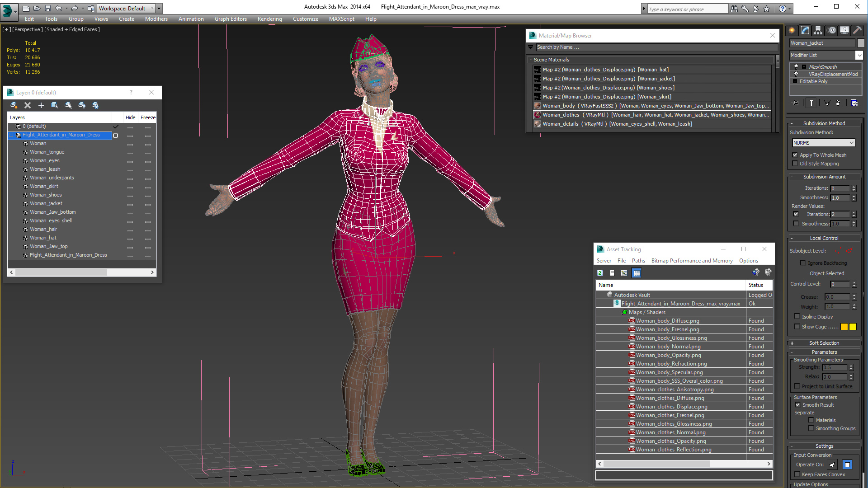
Task: Open the Graph Editors menu
Action: click(231, 19)
